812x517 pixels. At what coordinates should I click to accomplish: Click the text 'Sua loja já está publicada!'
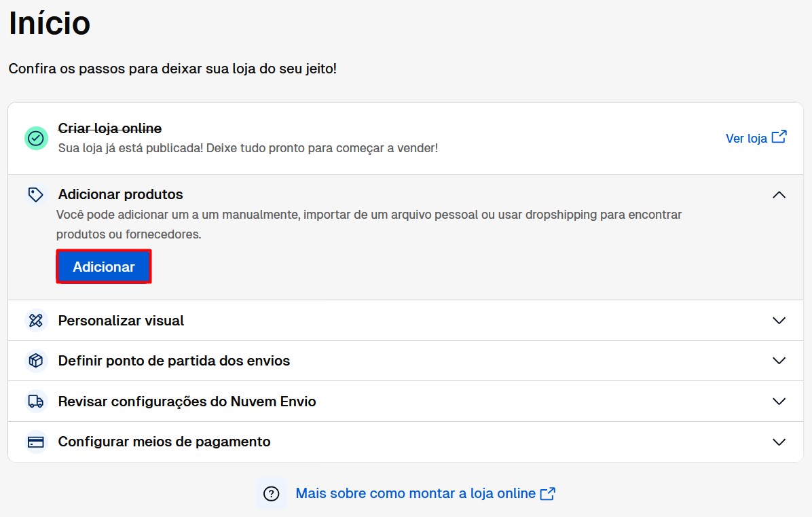130,148
